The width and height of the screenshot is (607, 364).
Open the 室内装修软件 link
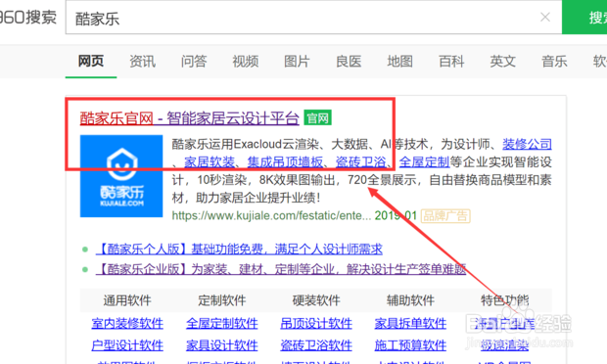[x=127, y=323]
